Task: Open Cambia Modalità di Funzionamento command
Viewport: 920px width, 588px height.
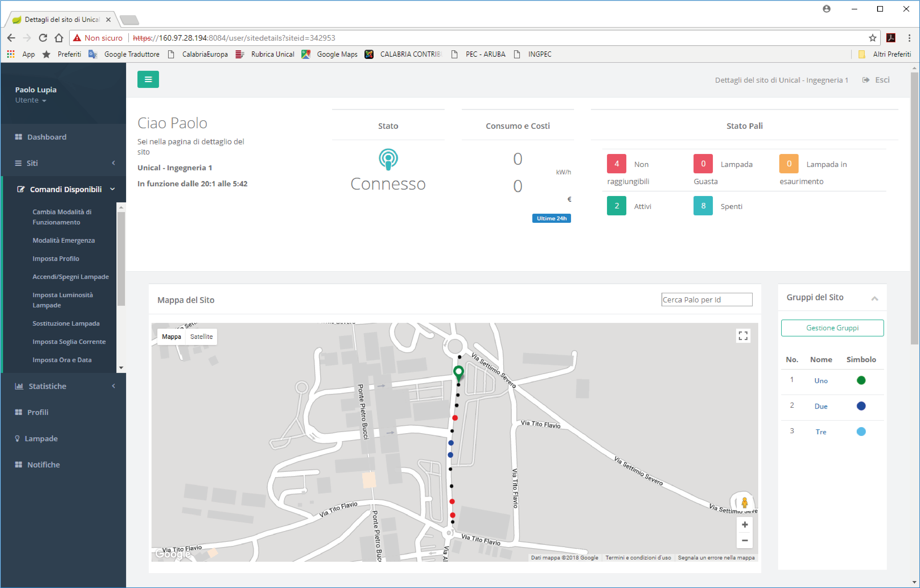Action: point(62,217)
